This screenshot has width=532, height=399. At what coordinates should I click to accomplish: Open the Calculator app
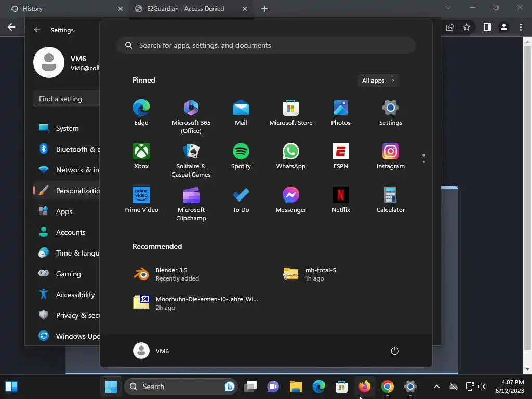coord(391,200)
